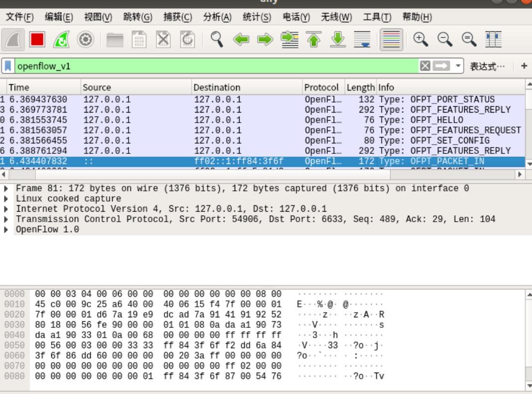Open the 帮助(H) menu
Screen dimensions: 532x394
(x=417, y=16)
